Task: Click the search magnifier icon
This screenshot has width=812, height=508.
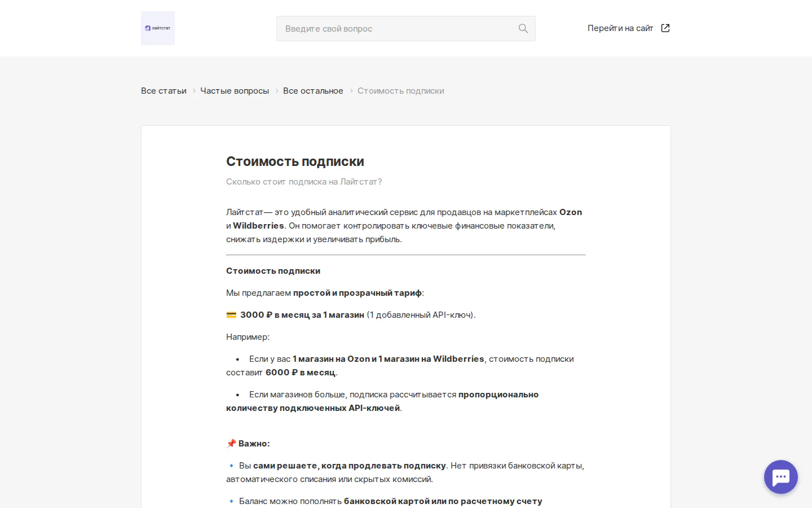Action: click(523, 28)
